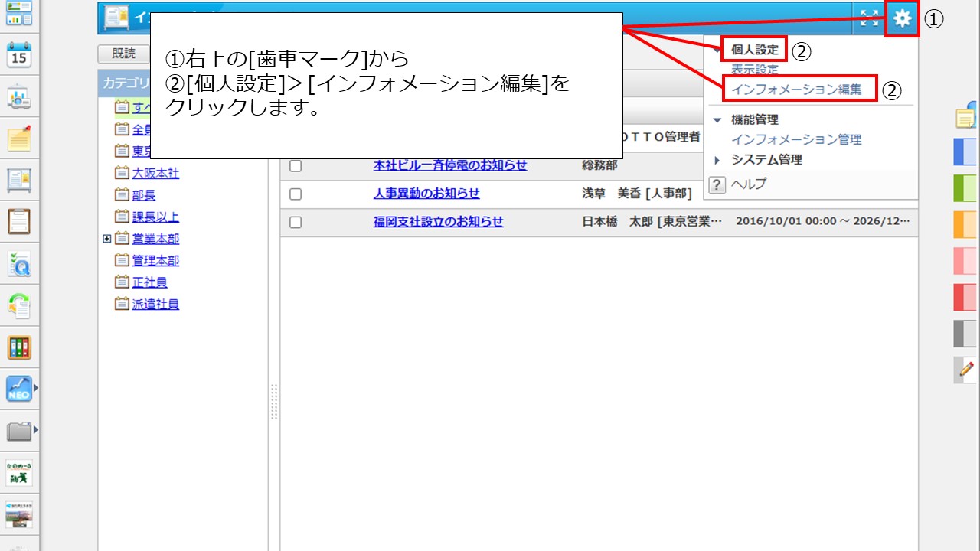This screenshot has width=980, height=551.
Task: Check the box for 福岡支社設立のお知らせ
Action: (x=296, y=223)
